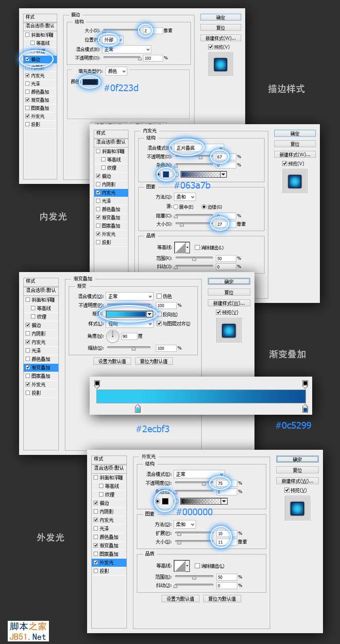Image resolution: width=340 pixels, height=644 pixels.
Task: Open 方法 dropdown showing 柔和 in 内发光 dialog
Action: [x=185, y=197]
